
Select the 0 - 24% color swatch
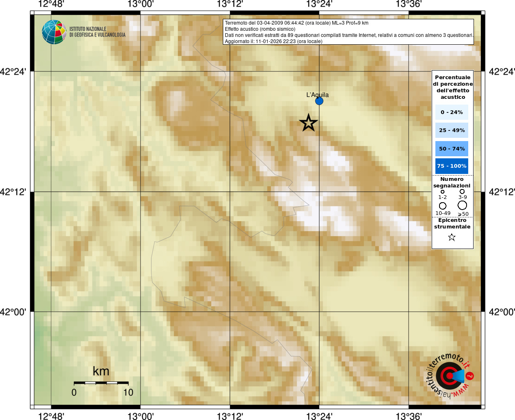click(x=452, y=112)
